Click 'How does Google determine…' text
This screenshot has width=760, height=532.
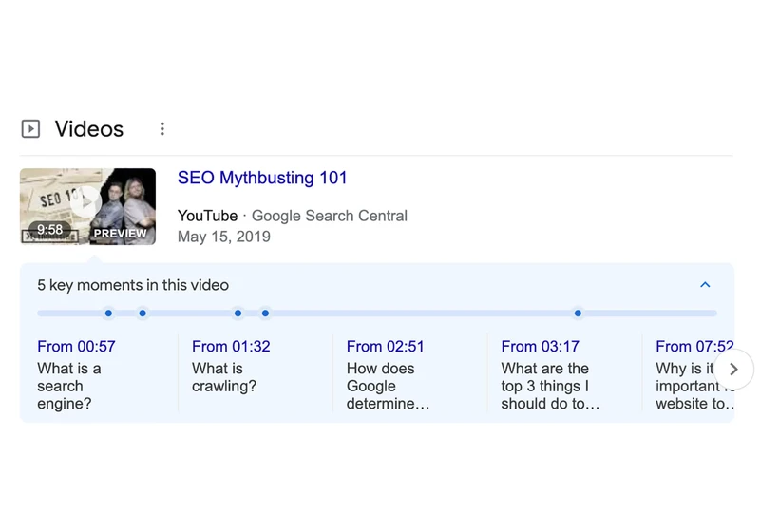388,386
